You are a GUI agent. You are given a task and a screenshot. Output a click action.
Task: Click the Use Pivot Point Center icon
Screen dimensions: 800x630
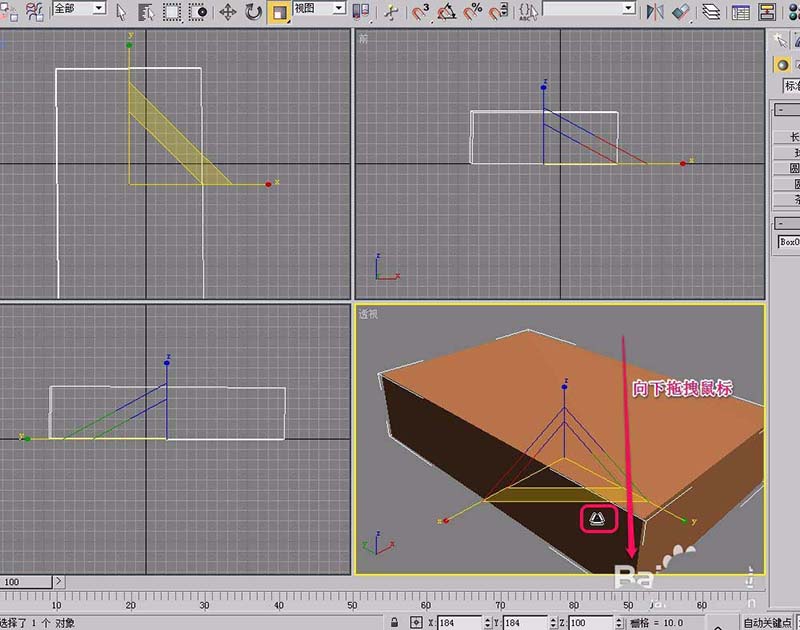click(x=361, y=12)
